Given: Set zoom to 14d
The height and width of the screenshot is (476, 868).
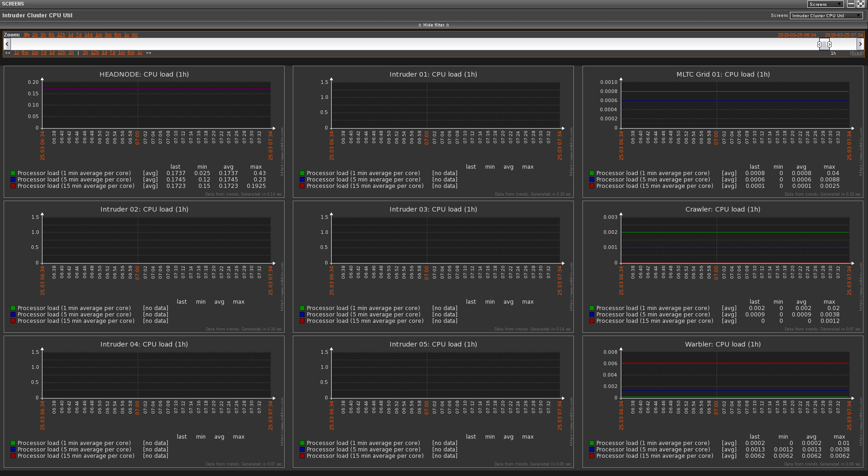Looking at the screenshot, I should 88,35.
